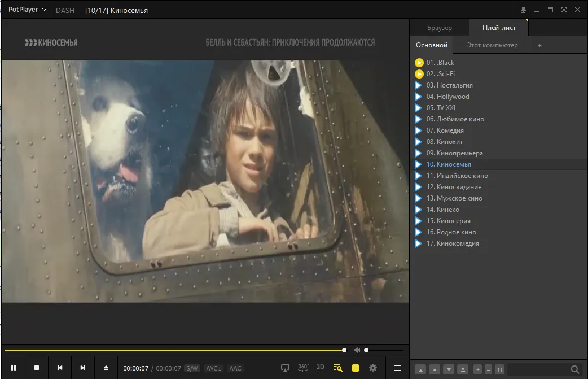Screen dimensions: 588x379
Task: Select 07. Комедия in the playlist
Action: [499, 130]
